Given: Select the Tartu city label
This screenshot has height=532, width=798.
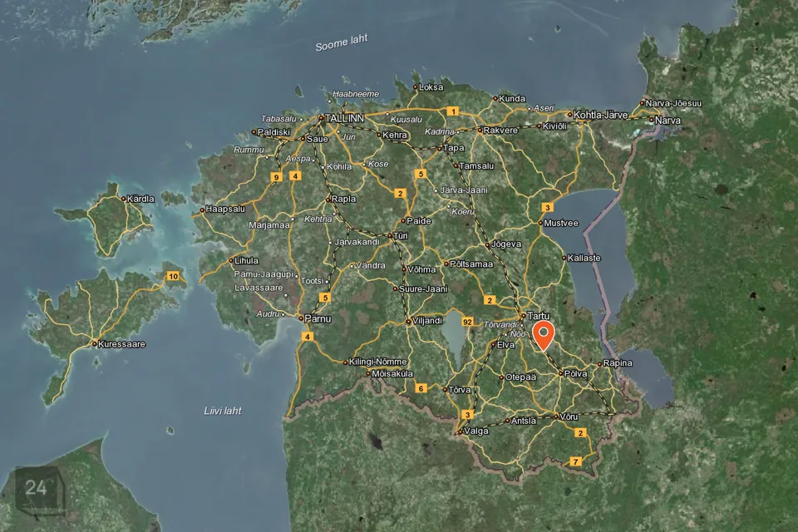Looking at the screenshot, I should [539, 316].
